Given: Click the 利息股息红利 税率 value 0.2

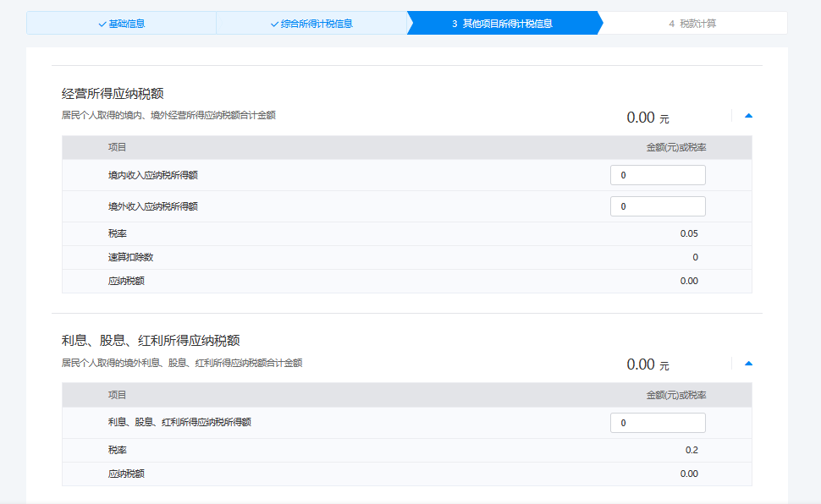Looking at the screenshot, I should (x=692, y=450).
